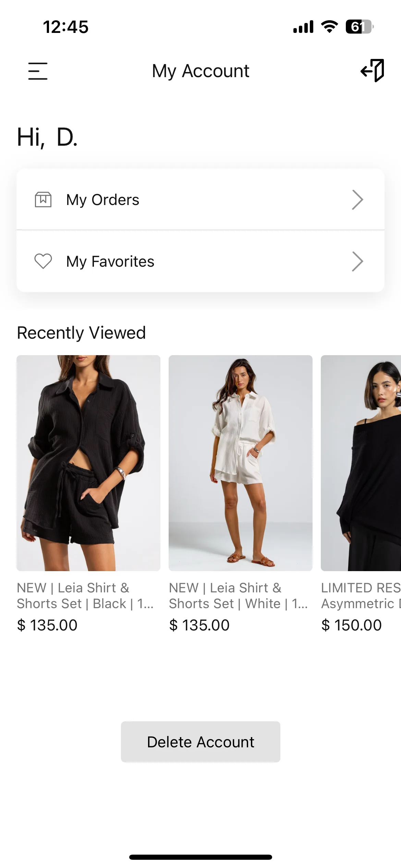Tap the cellular signal bars icon
The height and width of the screenshot is (868, 401).
303,27
